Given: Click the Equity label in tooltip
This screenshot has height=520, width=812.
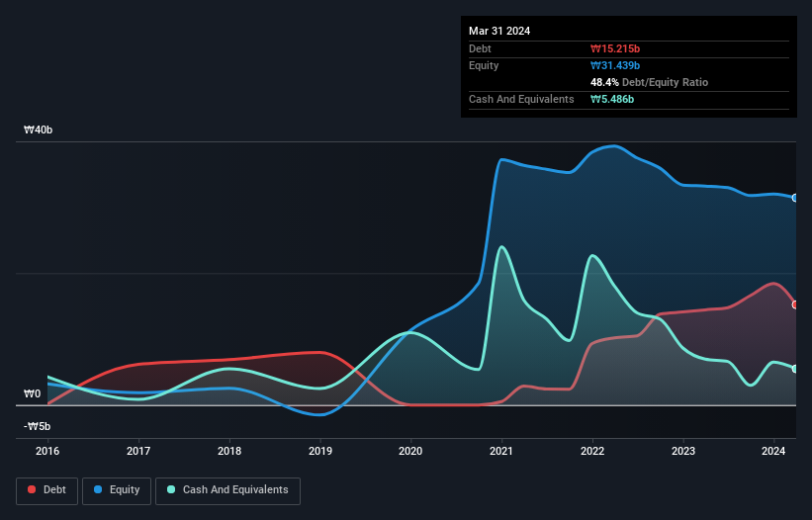Looking at the screenshot, I should pyautogui.click(x=484, y=65).
